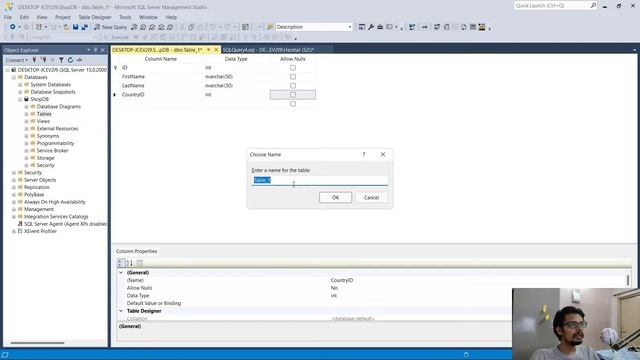The width and height of the screenshot is (640, 360).
Task: Click the Disconnect plug icon in Object Explorer
Action: coord(44,60)
